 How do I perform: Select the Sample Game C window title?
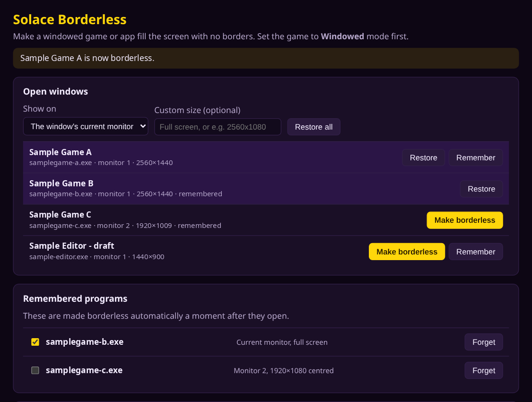pyautogui.click(x=60, y=215)
